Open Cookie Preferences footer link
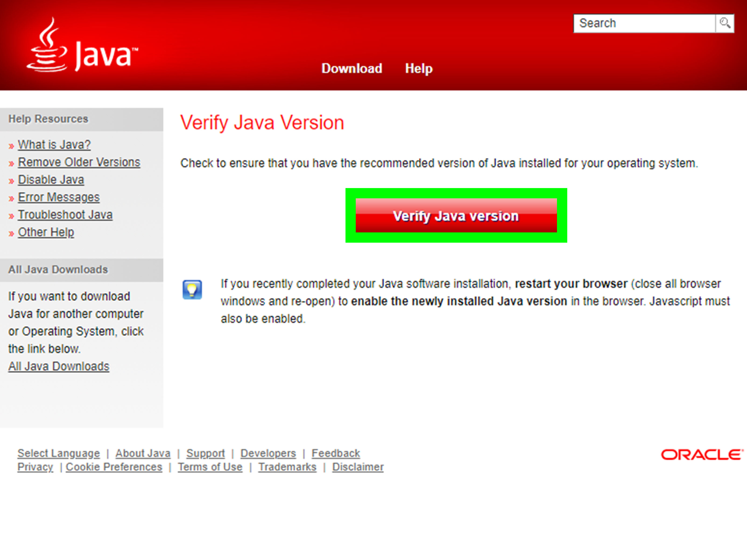Viewport: 747px width, 560px height. pyautogui.click(x=114, y=467)
